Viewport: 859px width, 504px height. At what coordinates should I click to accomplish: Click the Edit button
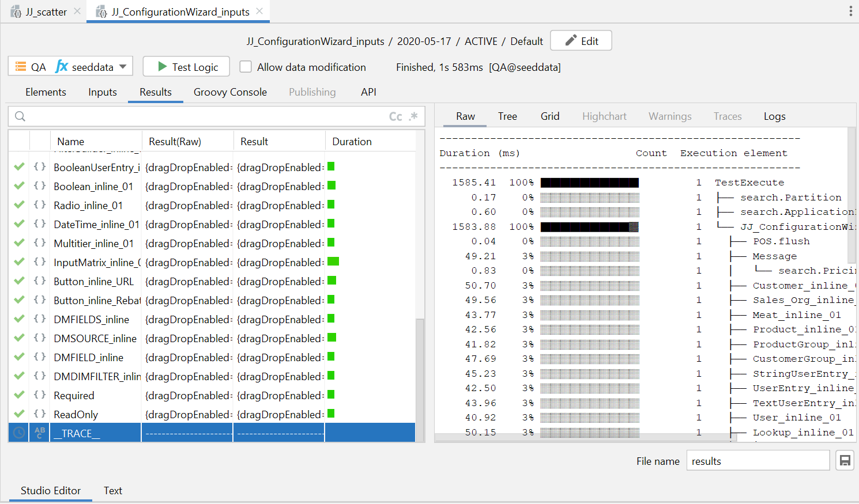tap(581, 41)
